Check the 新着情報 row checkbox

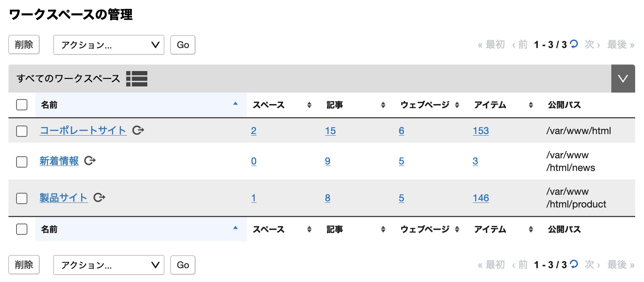pyautogui.click(x=22, y=162)
